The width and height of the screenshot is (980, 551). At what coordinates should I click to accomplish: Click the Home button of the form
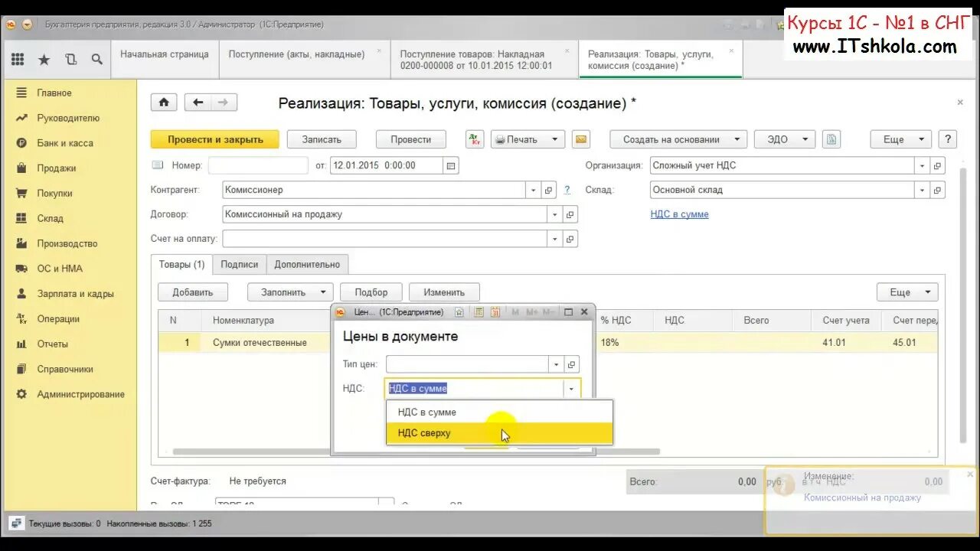click(164, 102)
